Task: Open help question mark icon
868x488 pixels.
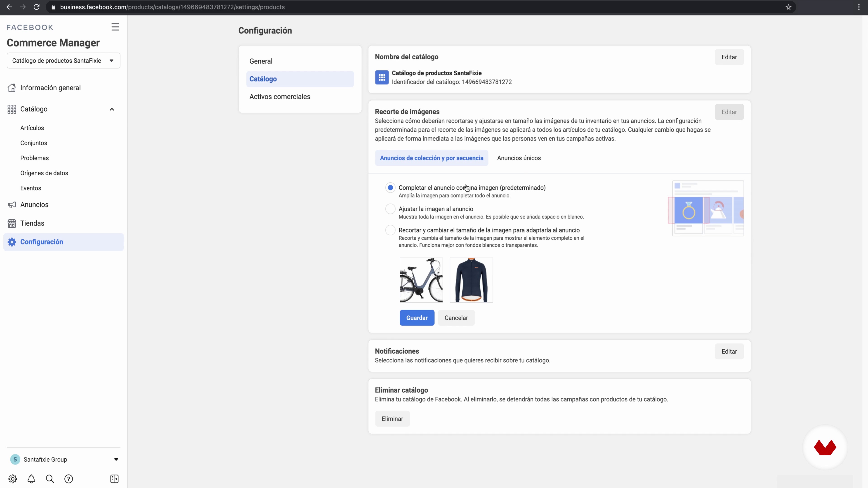Action: (x=69, y=479)
